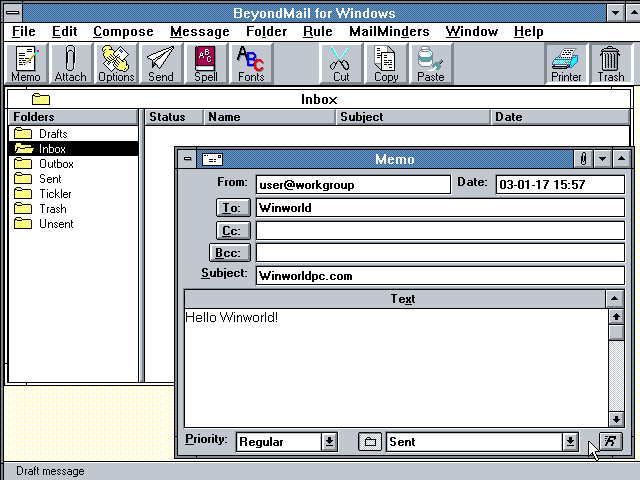The height and width of the screenshot is (480, 640).
Task: Click in the message body text area
Action: pyautogui.click(x=396, y=368)
